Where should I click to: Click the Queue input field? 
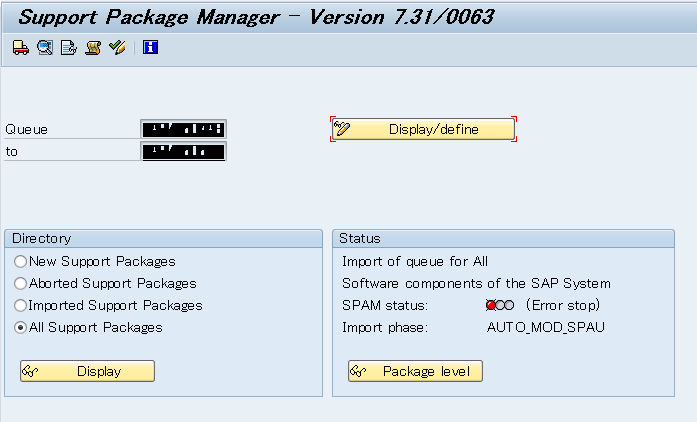click(x=184, y=129)
